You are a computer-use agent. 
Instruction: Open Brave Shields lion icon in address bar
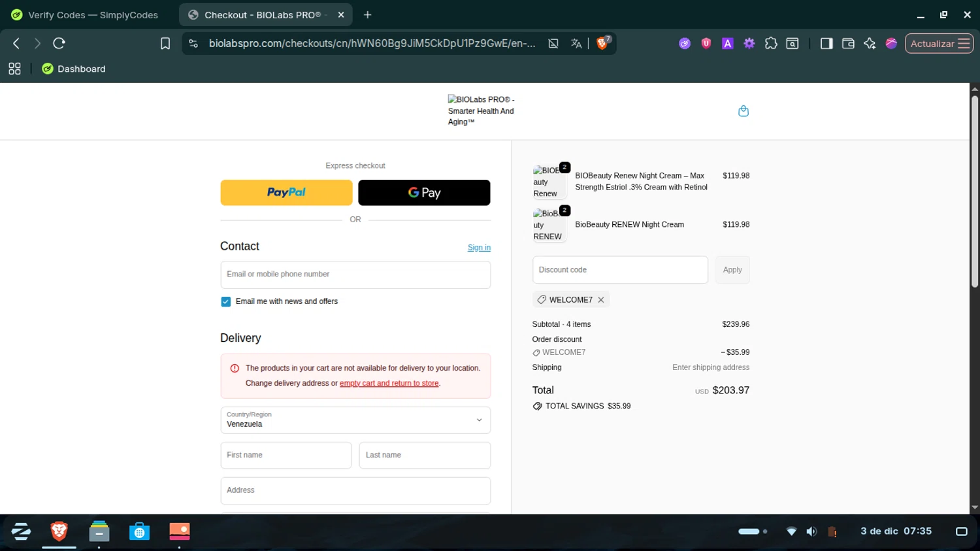603,43
